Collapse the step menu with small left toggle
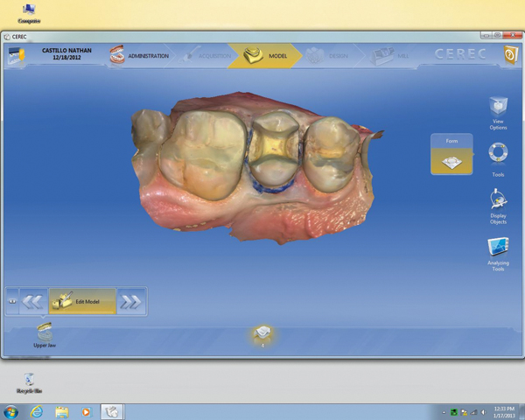Viewport: 525px width, 420px height. click(x=12, y=302)
